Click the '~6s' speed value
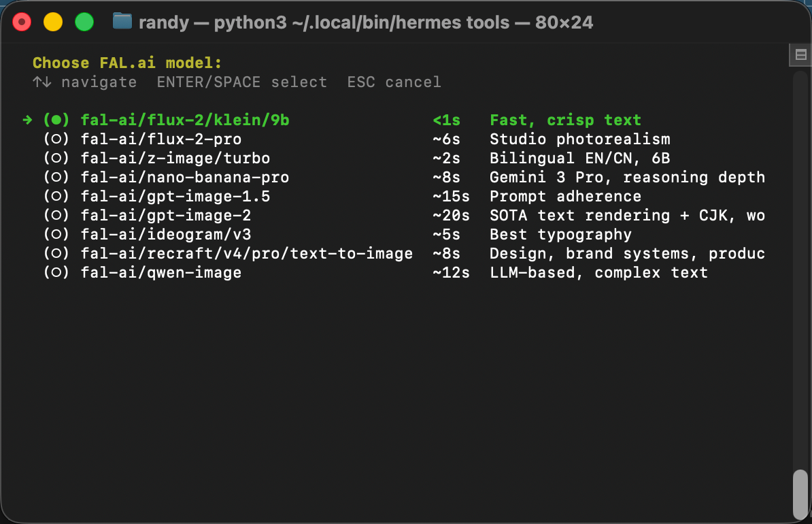Viewport: 812px width, 524px height. pos(446,140)
